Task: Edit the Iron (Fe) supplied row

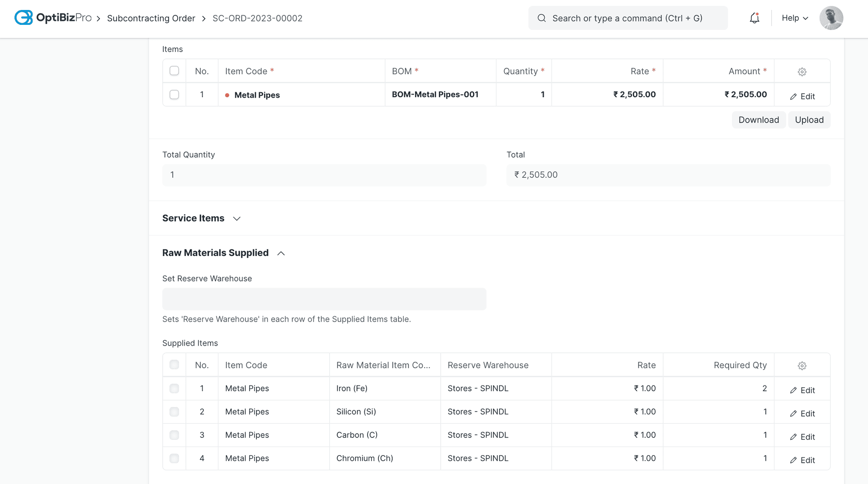Action: coord(802,390)
